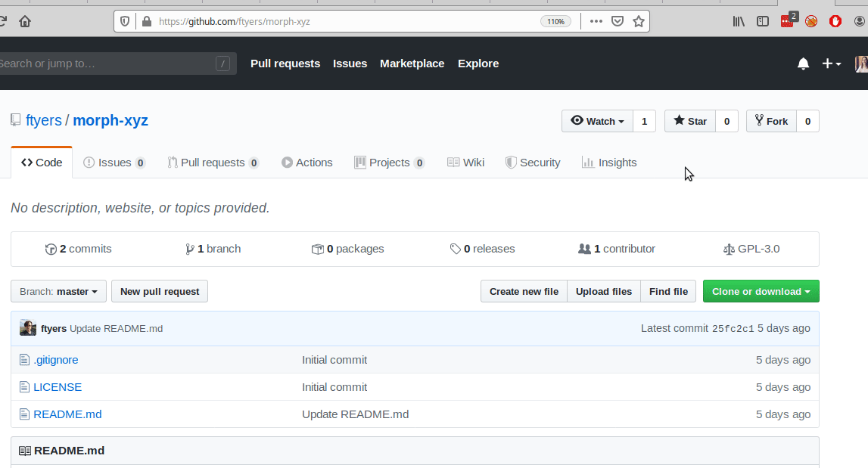
Task: View 1 contributor
Action: click(617, 249)
